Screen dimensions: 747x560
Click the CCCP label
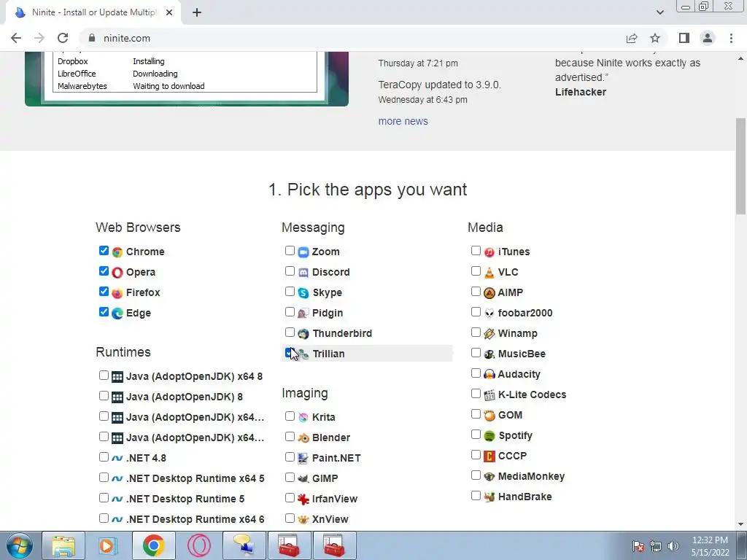tap(512, 456)
